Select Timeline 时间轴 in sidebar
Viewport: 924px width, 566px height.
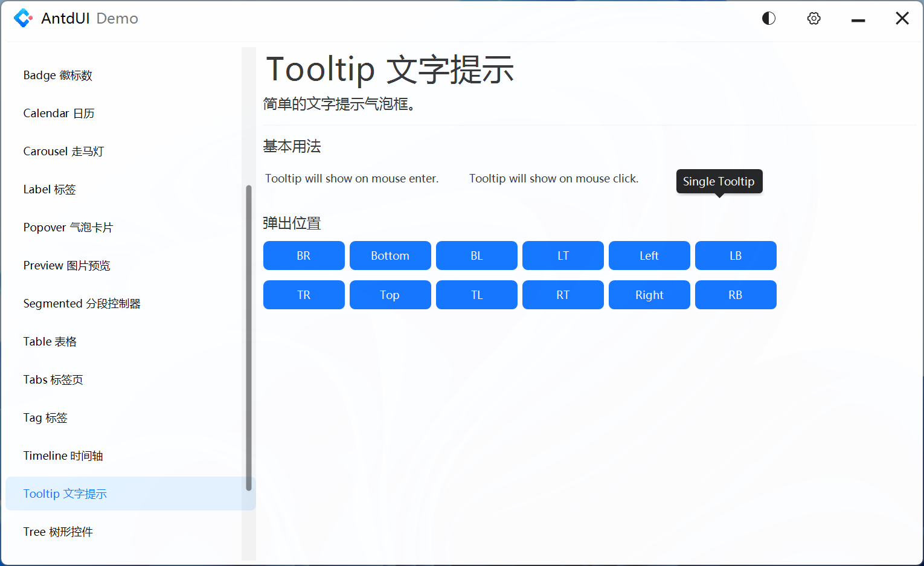point(62,455)
